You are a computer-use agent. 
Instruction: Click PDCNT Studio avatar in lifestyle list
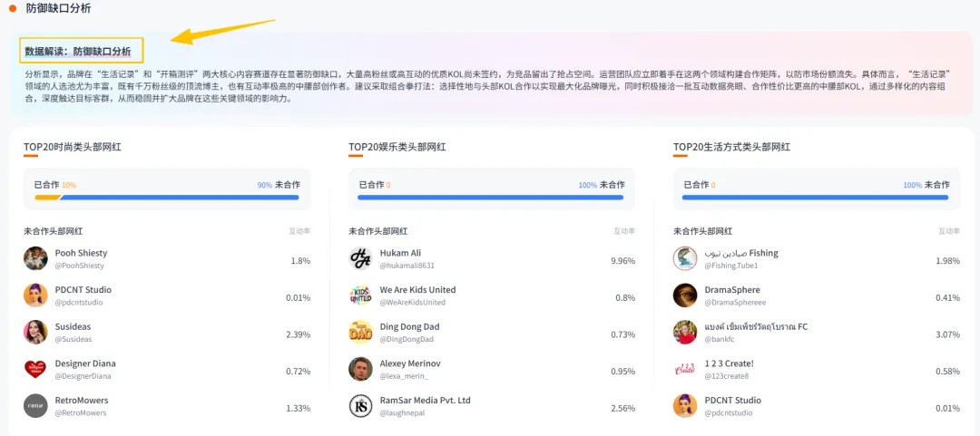685,406
